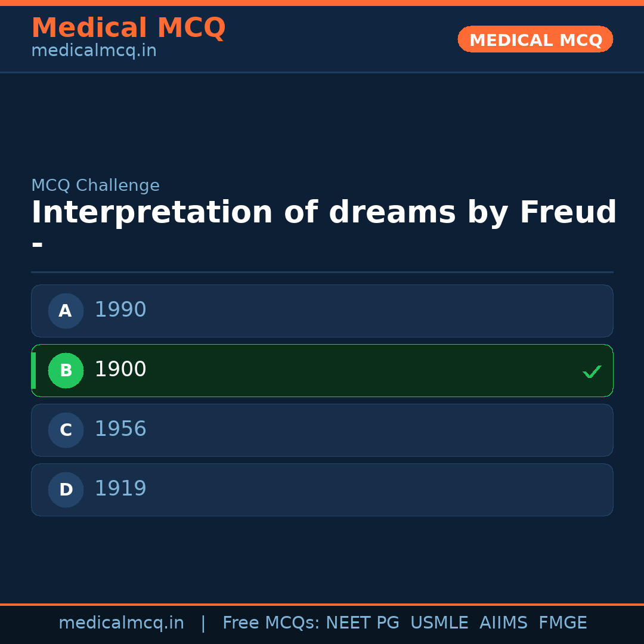This screenshot has height=644, width=644.
Task: Click the orange divider line above the footer
Action: 322,603
